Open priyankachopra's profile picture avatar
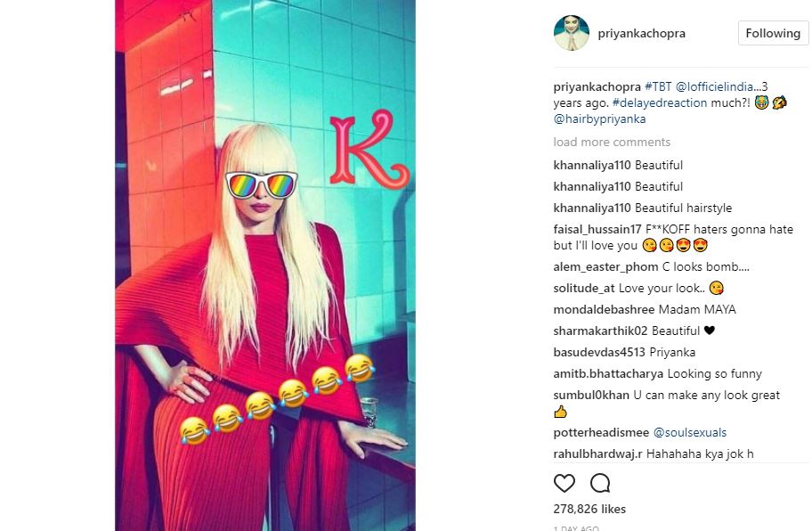This screenshot has width=812, height=531. pyautogui.click(x=572, y=33)
